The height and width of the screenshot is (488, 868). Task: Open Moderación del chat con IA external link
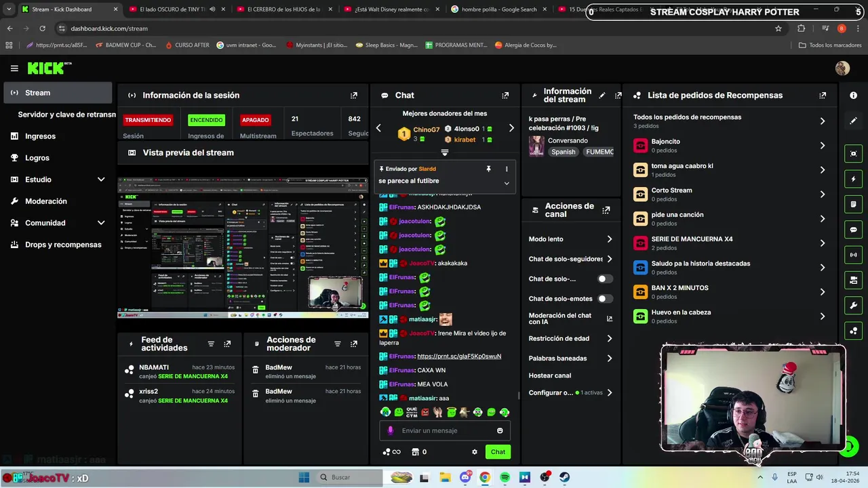[609, 319]
